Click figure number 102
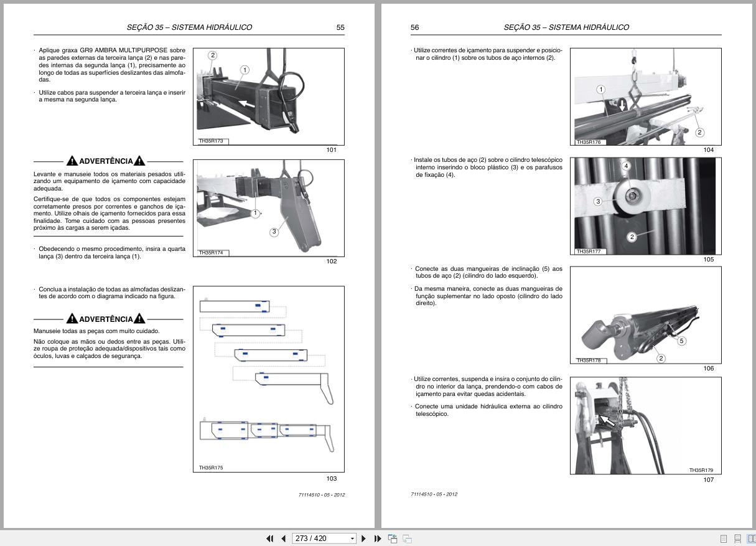Viewport: 756px width, 546px height. (332, 261)
